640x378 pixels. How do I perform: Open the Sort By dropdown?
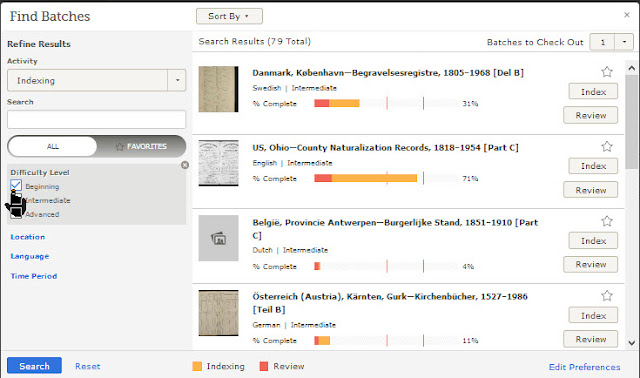pos(229,16)
